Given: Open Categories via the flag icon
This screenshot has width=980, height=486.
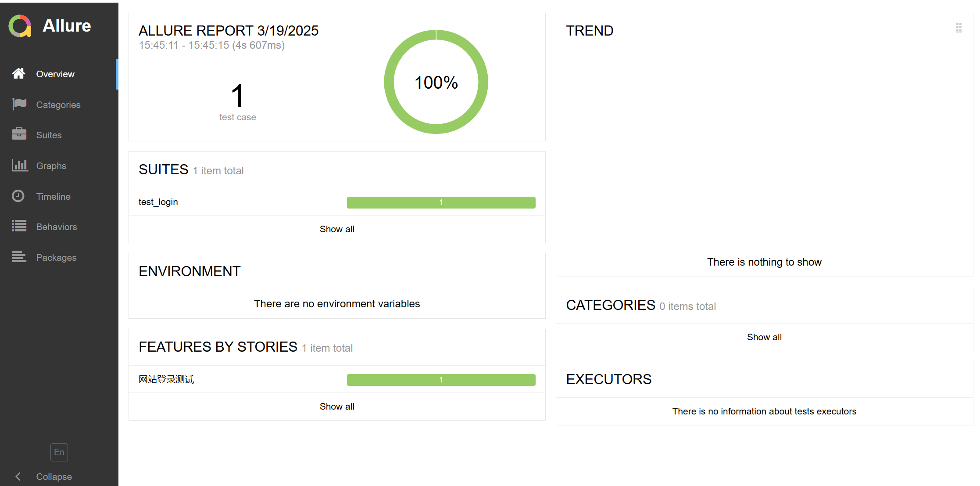Looking at the screenshot, I should click(19, 104).
